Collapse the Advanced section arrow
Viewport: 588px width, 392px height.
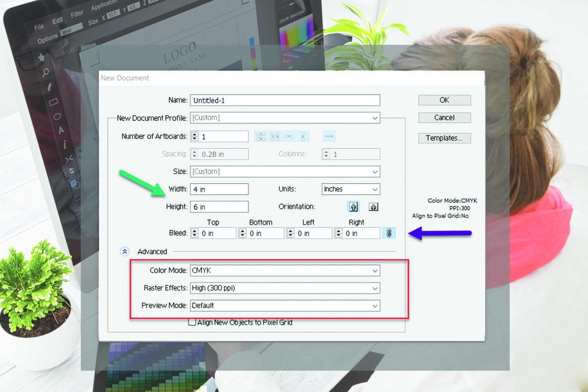tap(125, 251)
